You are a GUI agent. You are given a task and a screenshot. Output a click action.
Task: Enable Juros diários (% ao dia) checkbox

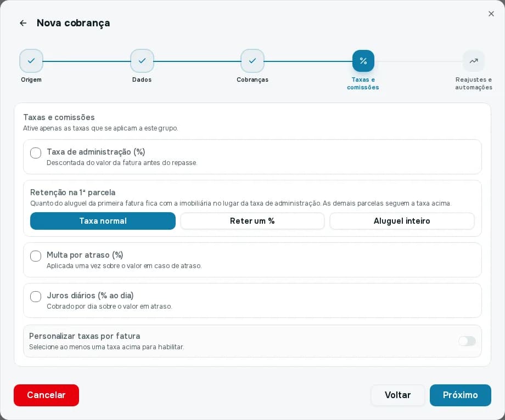[x=36, y=297]
